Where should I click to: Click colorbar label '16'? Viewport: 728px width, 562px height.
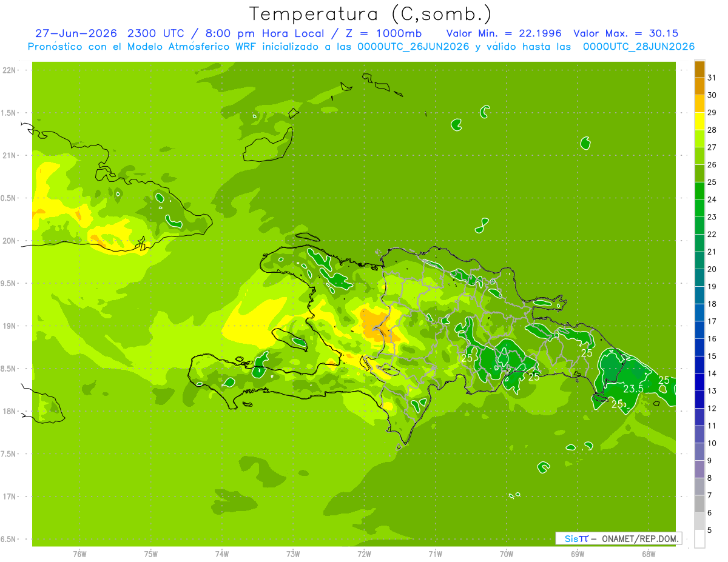pos(712,339)
